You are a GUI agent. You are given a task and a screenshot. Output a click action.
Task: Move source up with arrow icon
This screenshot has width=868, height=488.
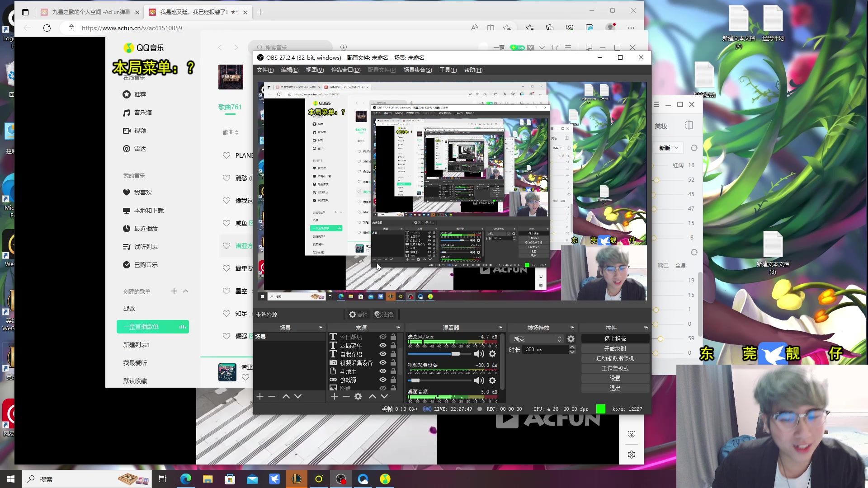pos(372,396)
